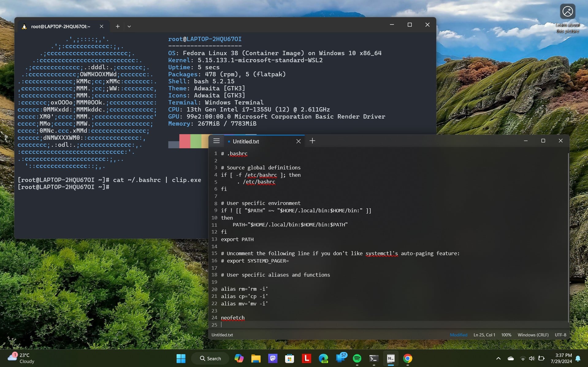Click the Learn about this picture link

tap(567, 28)
